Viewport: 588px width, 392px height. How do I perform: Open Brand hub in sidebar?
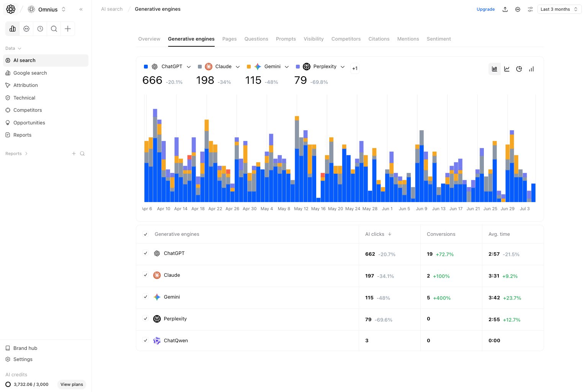tap(46, 348)
